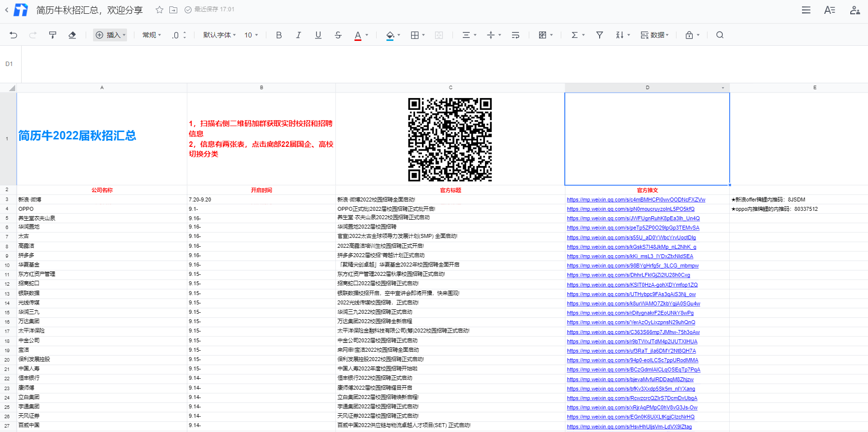Open the 新浪微博 weixin link in row 3

[x=636, y=199]
